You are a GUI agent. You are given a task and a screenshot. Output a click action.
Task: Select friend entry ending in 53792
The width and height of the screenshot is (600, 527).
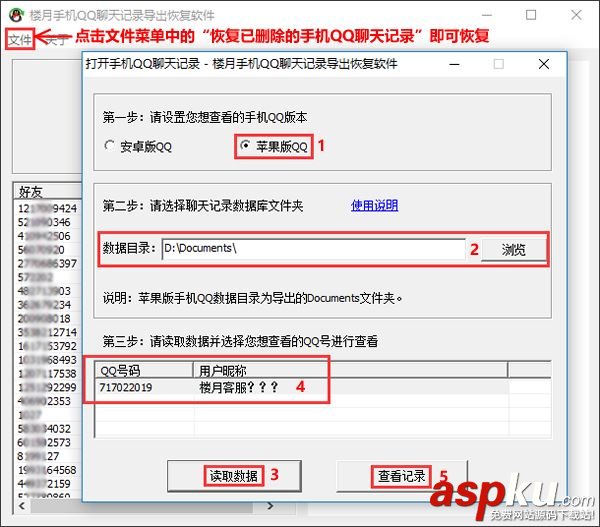(x=47, y=346)
